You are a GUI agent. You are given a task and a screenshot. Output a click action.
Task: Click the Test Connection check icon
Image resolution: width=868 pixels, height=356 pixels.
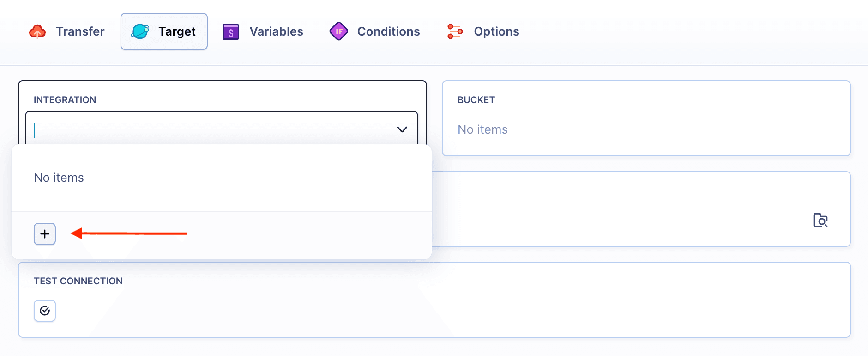[x=44, y=310]
